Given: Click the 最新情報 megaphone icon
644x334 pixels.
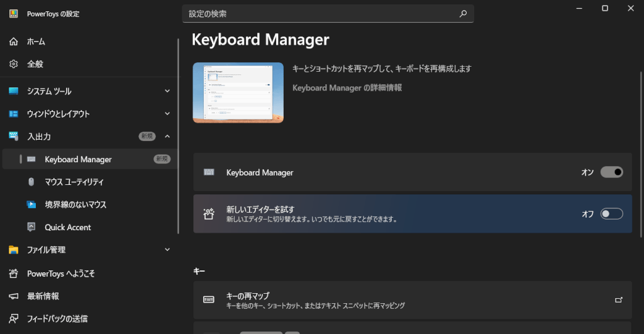Looking at the screenshot, I should pos(14,296).
